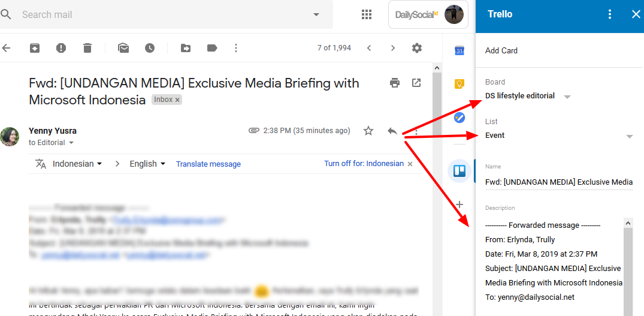Go to older email chevron
This screenshot has height=316, width=644.
pos(393,48)
